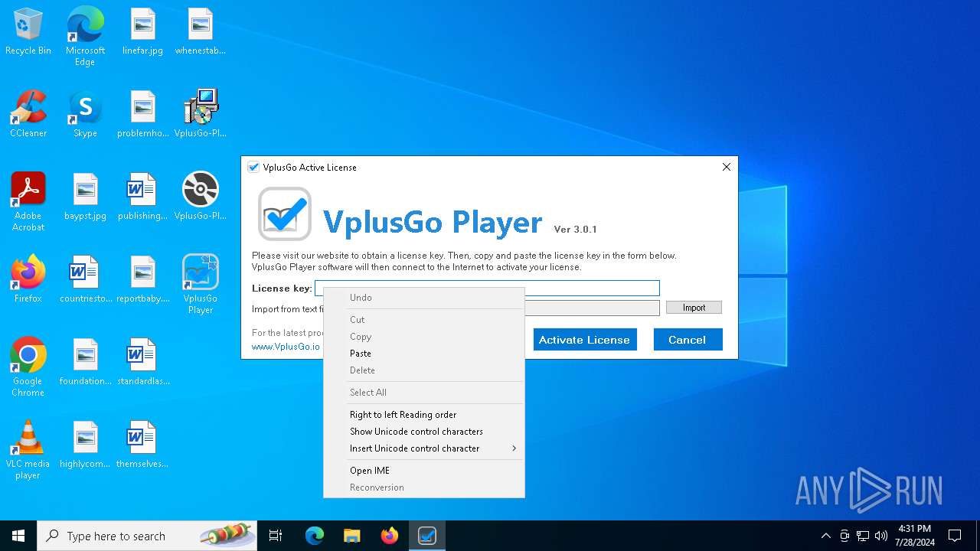Select countriesto... Word document icon
The height and width of the screenshot is (551, 980).
(x=85, y=280)
